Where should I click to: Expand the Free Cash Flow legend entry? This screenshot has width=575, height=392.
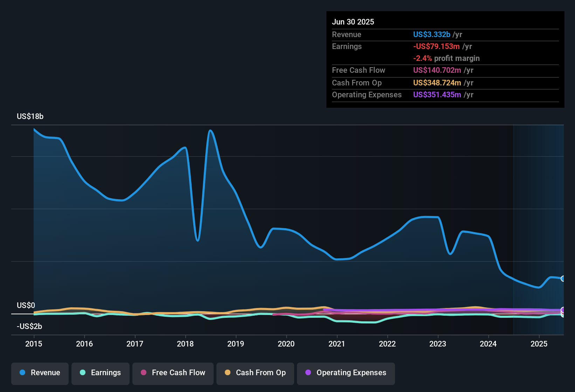173,373
